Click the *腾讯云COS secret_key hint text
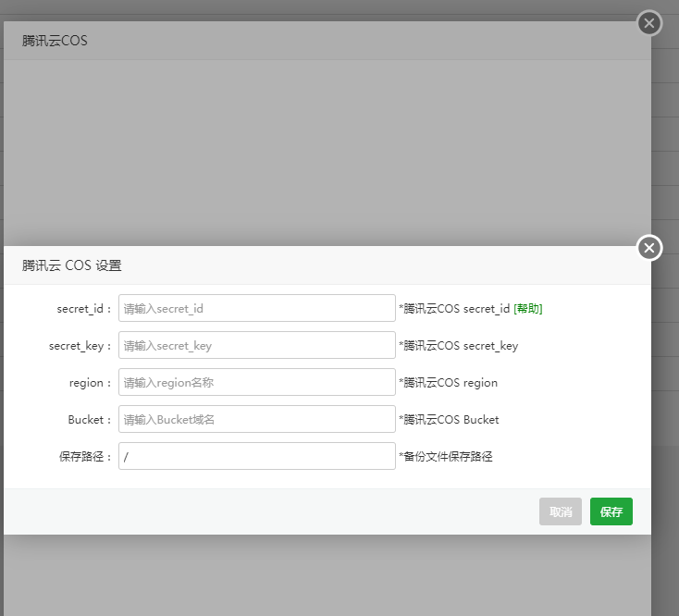Screen dimensions: 679x616 coord(459,346)
